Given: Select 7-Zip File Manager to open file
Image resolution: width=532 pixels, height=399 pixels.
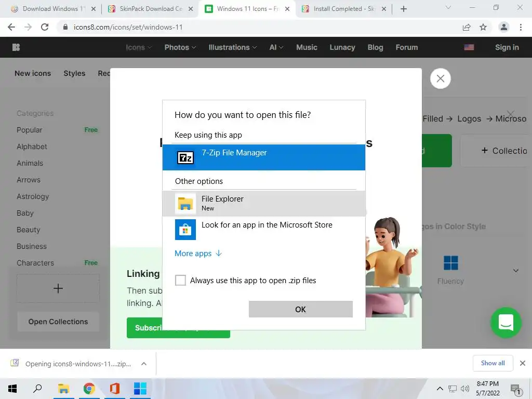Looking at the screenshot, I should tap(263, 157).
